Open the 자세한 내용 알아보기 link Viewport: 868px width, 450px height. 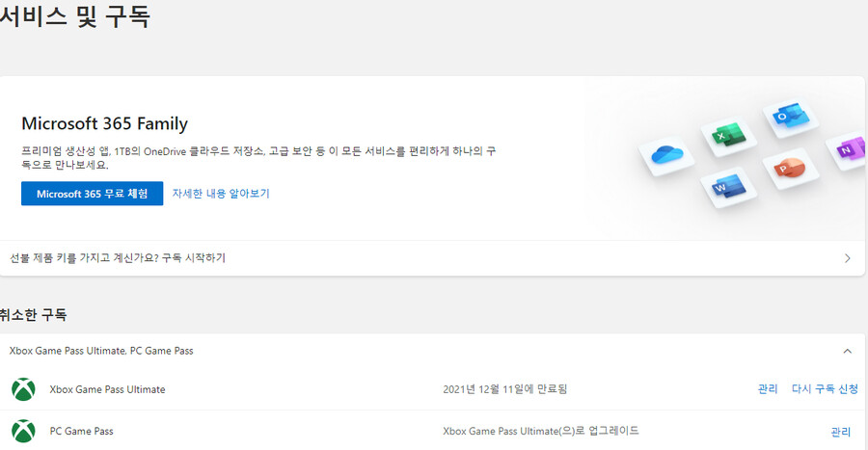coord(220,194)
